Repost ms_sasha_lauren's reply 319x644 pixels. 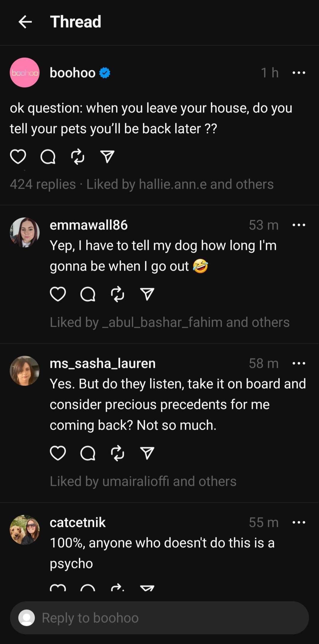coord(118,453)
